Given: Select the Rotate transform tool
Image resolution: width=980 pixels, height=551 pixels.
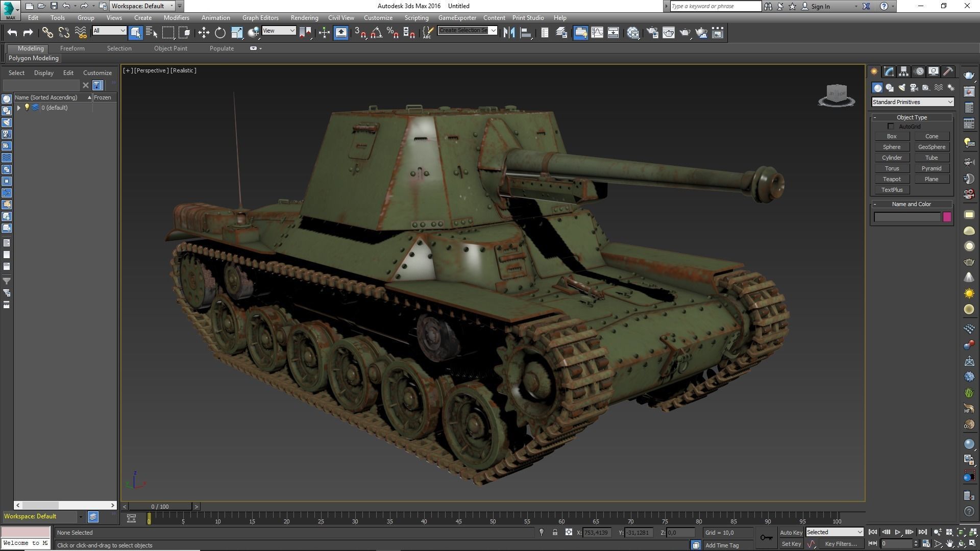Looking at the screenshot, I should (220, 33).
